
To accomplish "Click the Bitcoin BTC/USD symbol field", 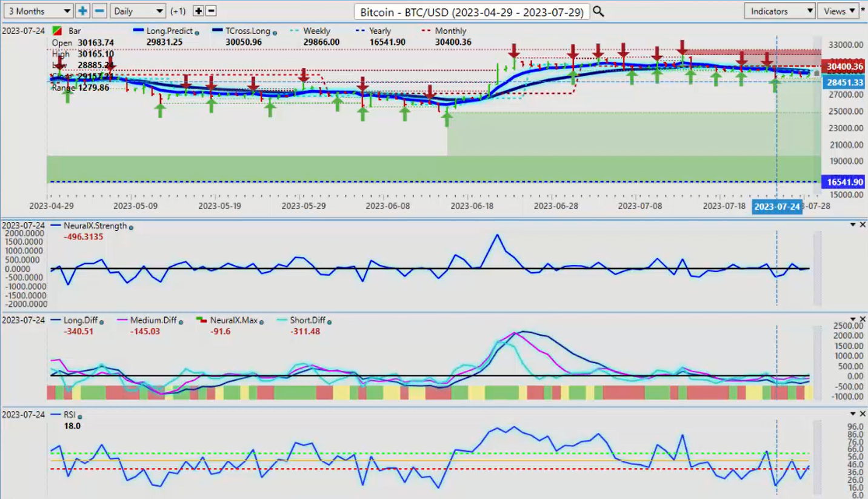I will pos(472,12).
